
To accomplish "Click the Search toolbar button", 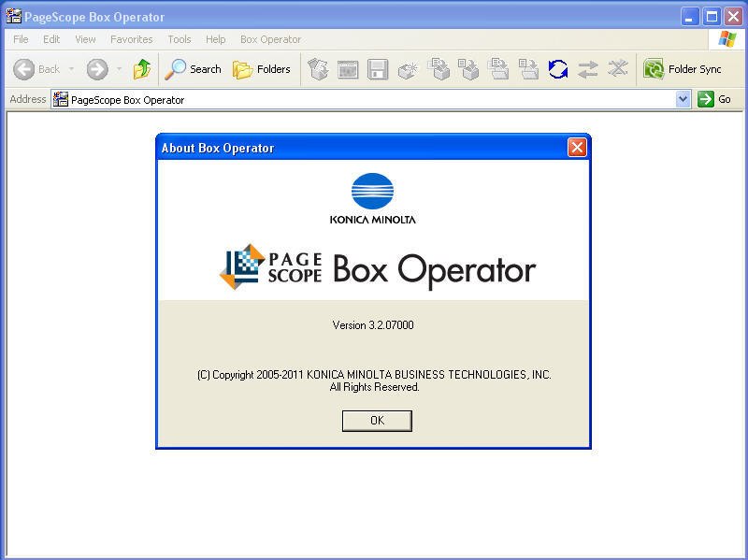I will click(194, 69).
